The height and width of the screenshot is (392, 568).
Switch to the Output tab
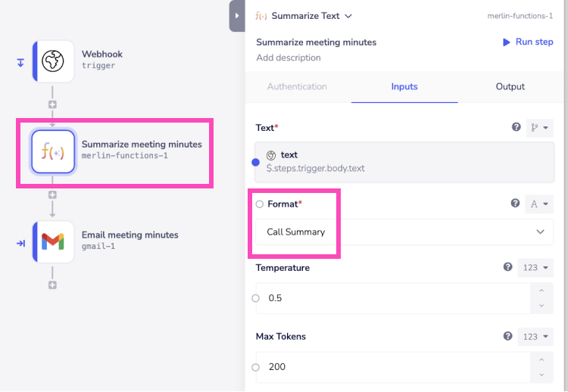[x=510, y=87]
